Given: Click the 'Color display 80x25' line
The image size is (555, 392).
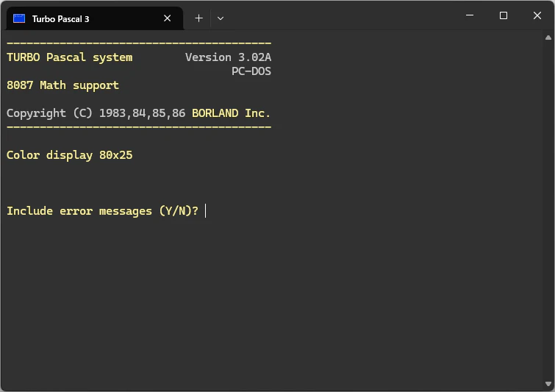Looking at the screenshot, I should 69,155.
